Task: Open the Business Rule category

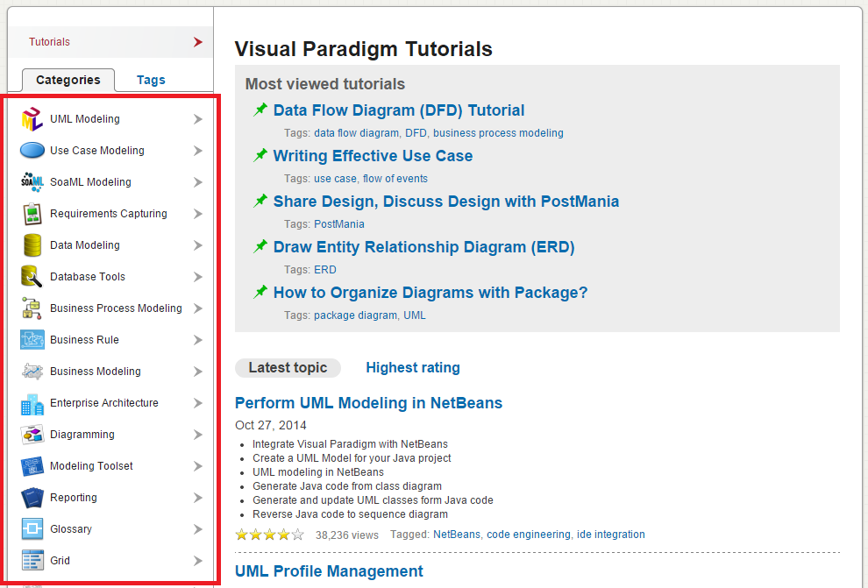Action: pos(84,340)
